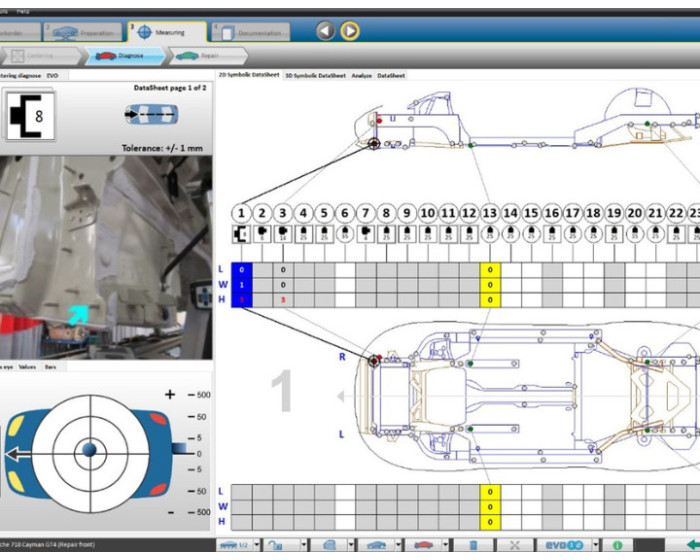Click the evo toolbar button
The height and width of the screenshot is (560, 700).
click(564, 545)
